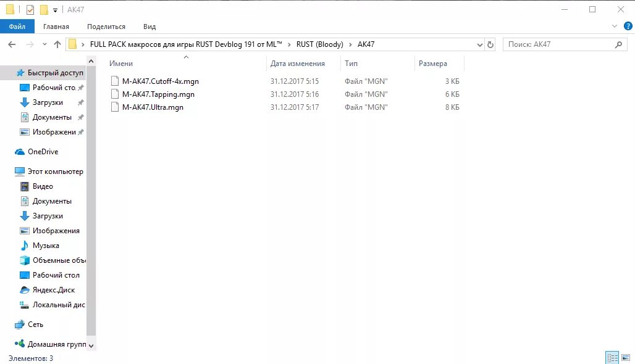Sort by the Тип column header
Viewport: 635px width, 364px height.
click(x=351, y=64)
